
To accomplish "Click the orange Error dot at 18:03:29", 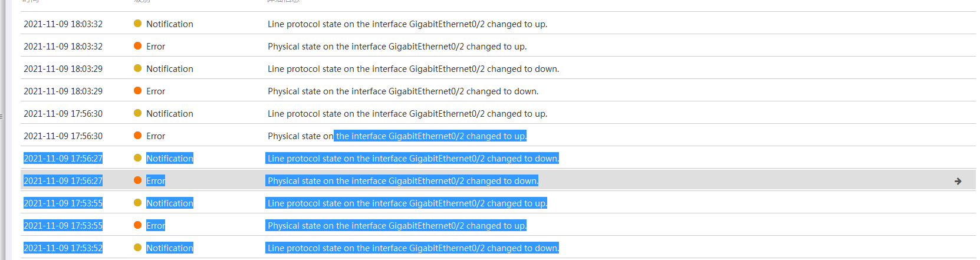I will [137, 91].
